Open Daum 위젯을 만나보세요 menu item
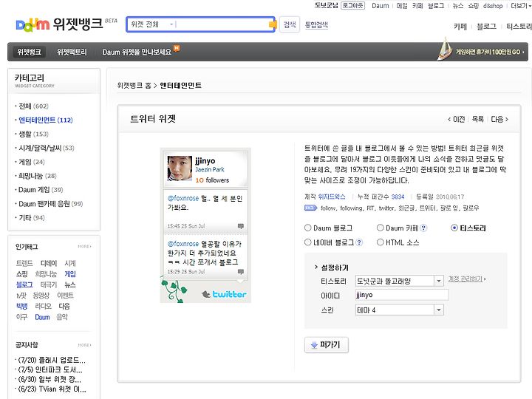This screenshot has height=399, width=532. click(x=137, y=52)
